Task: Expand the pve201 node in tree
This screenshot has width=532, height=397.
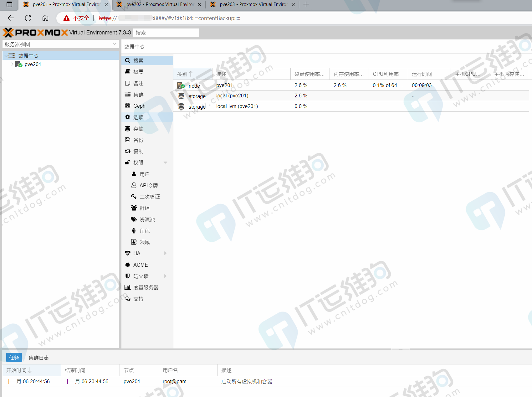Action: click(x=12, y=64)
